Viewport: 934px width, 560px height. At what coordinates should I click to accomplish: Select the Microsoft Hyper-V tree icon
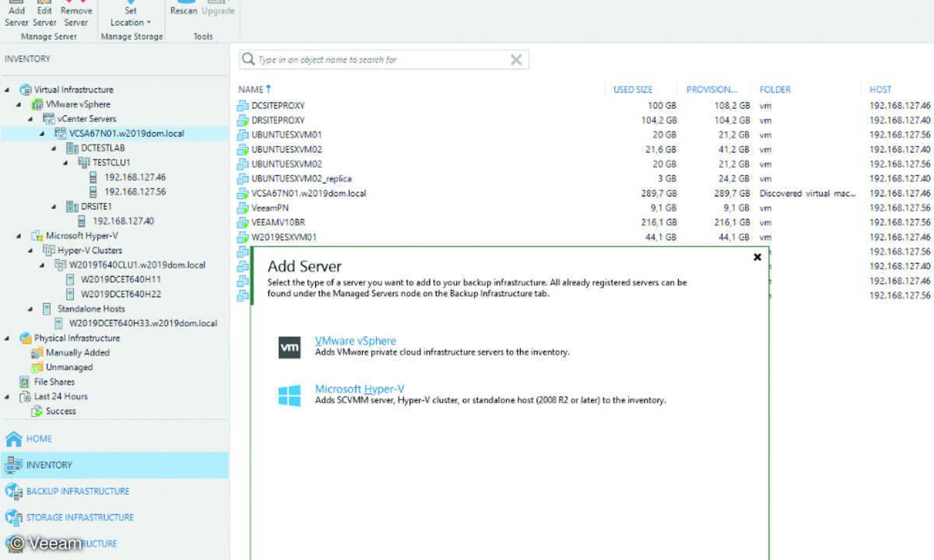(x=37, y=236)
